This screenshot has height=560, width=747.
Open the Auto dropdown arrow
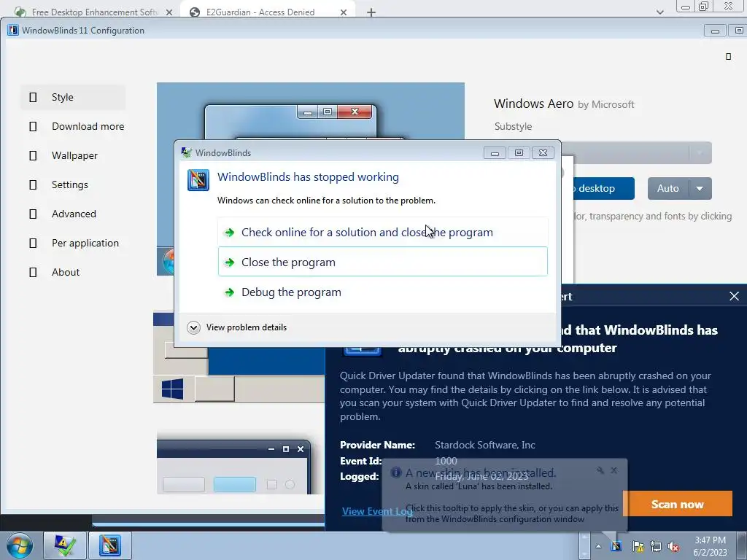pos(700,189)
